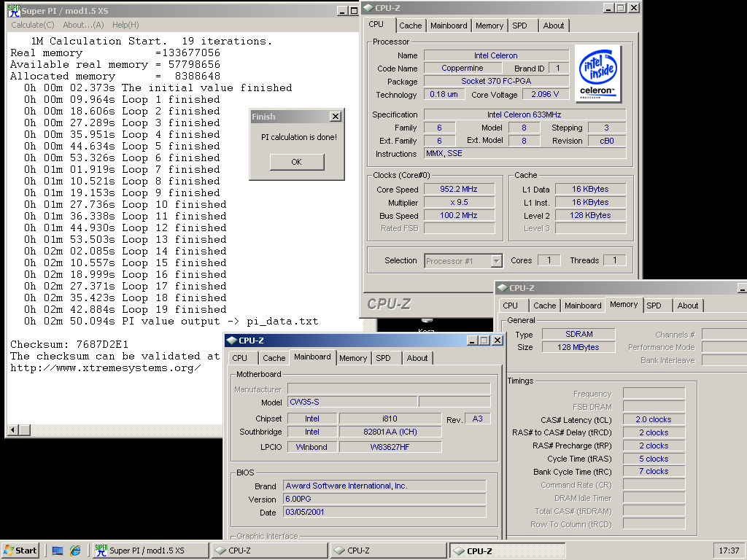Click the Southbridge 82801AA (ICH) field

click(x=390, y=432)
